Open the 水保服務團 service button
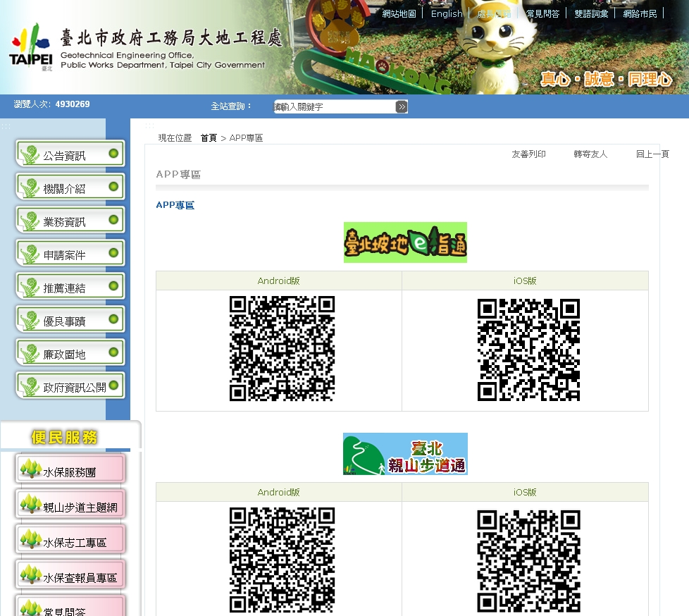The width and height of the screenshot is (689, 616). [x=70, y=469]
